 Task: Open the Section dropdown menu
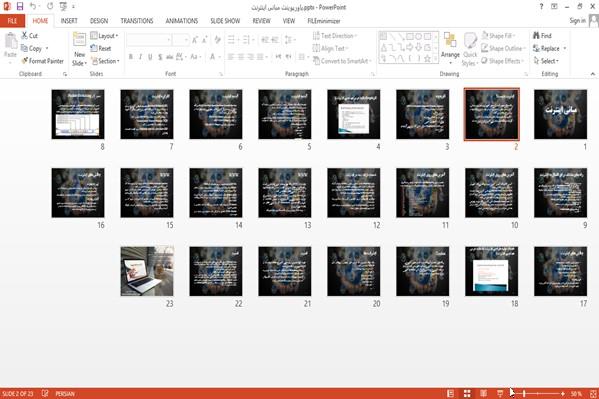coord(105,61)
